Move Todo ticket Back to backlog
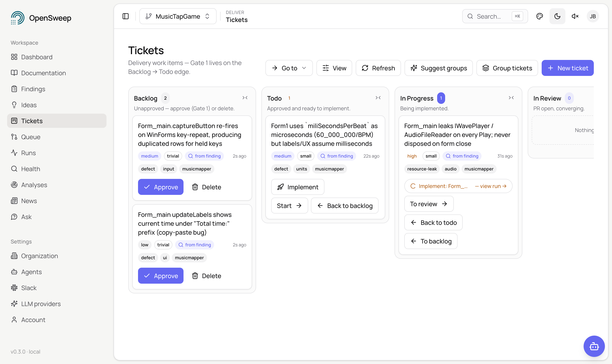This screenshot has height=364, width=612. point(344,206)
